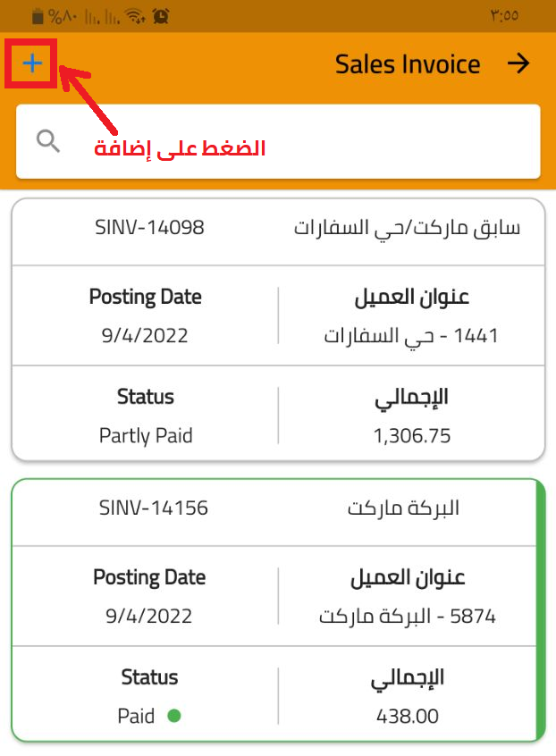556x756 pixels.
Task: Open invoice SINV-14098
Action: 149,228
